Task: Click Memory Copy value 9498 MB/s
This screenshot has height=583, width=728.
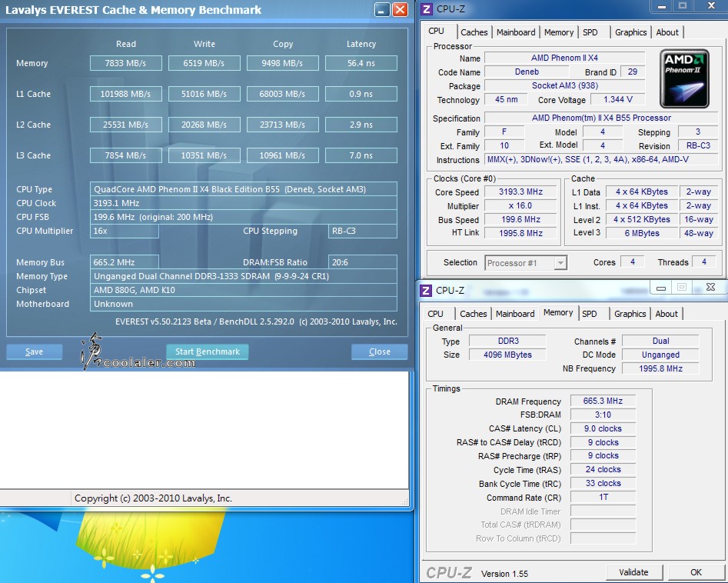Action: click(x=283, y=63)
